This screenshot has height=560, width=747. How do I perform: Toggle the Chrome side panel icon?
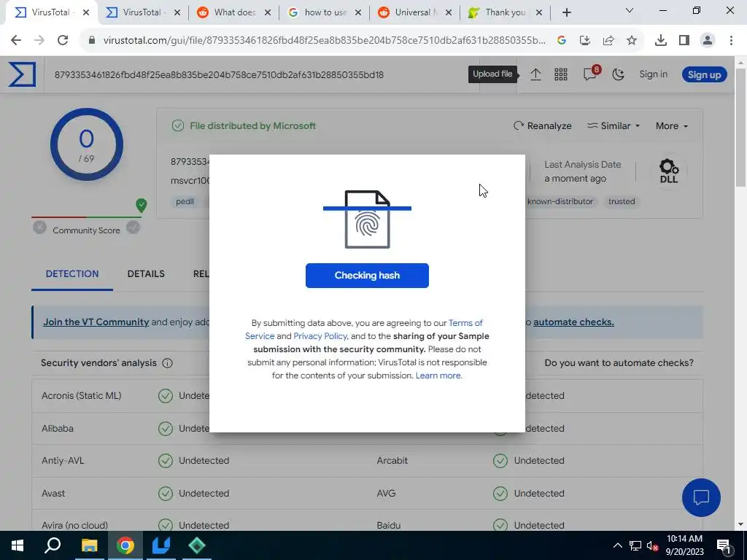coord(684,41)
